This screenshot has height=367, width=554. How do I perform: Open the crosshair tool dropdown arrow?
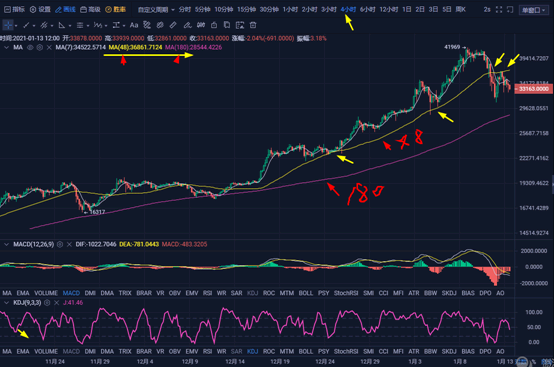(x=16, y=26)
